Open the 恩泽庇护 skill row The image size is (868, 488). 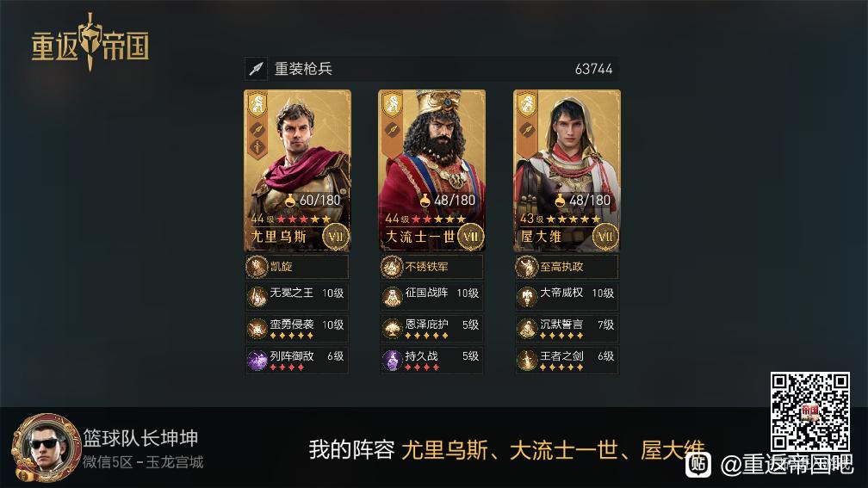click(431, 329)
